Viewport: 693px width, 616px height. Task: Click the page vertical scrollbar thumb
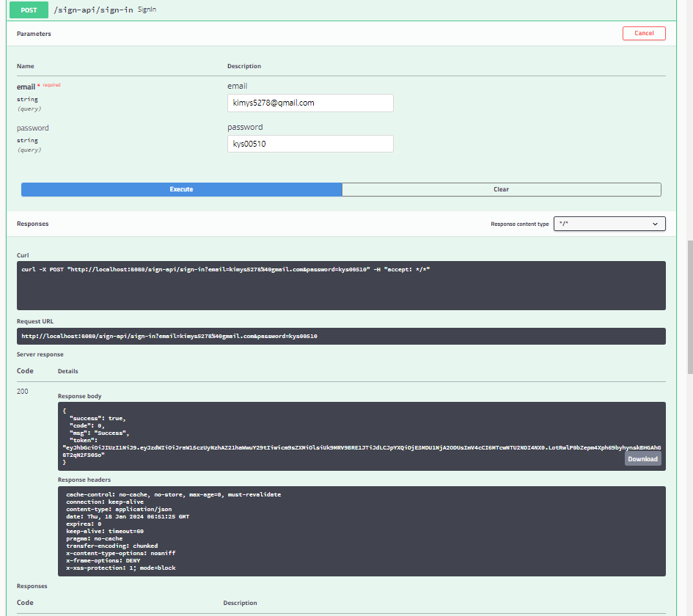tap(690, 307)
